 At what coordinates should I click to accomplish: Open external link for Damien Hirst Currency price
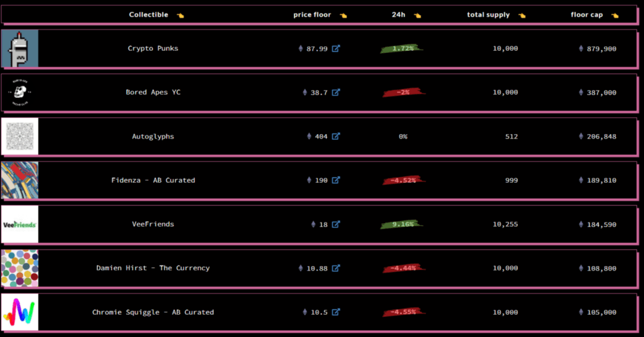tap(336, 268)
